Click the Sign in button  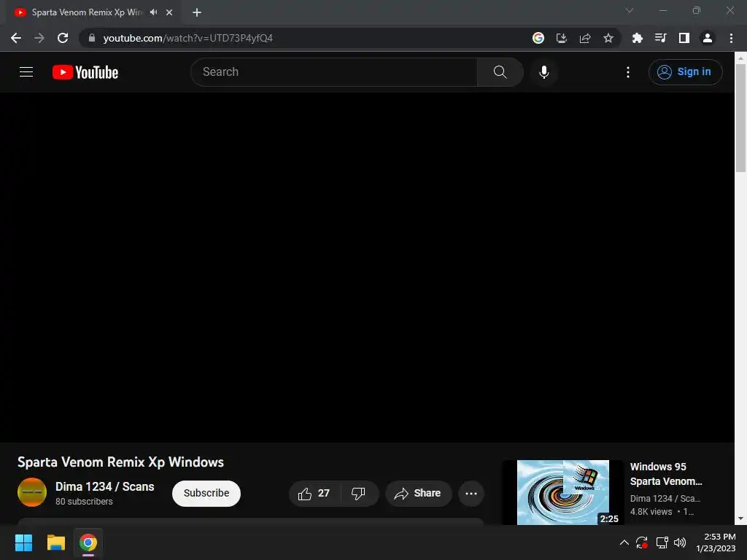click(685, 72)
